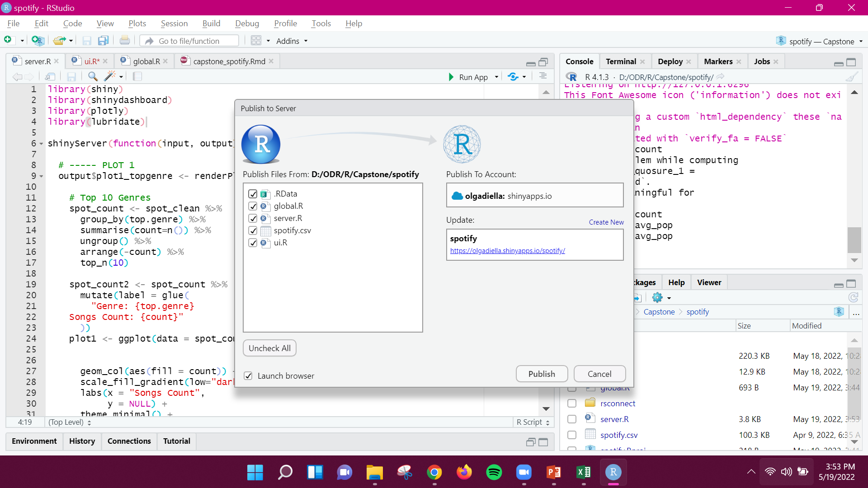Open a new file with the green plus icon
Image resolution: width=868 pixels, height=488 pixels.
pyautogui.click(x=7, y=40)
